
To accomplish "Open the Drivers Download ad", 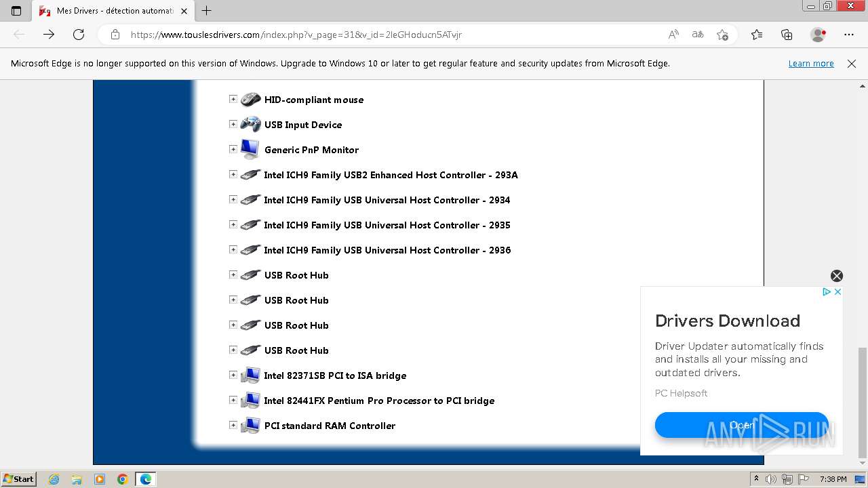I will pyautogui.click(x=741, y=425).
